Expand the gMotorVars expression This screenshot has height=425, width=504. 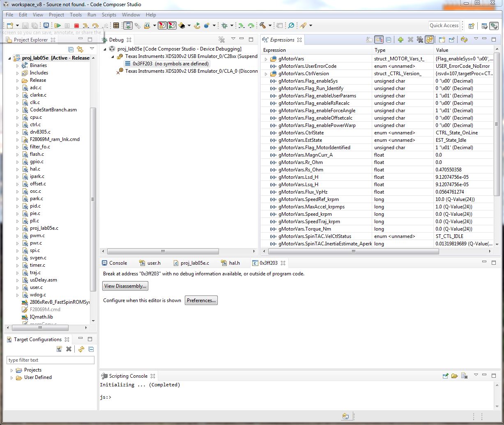tap(265, 58)
